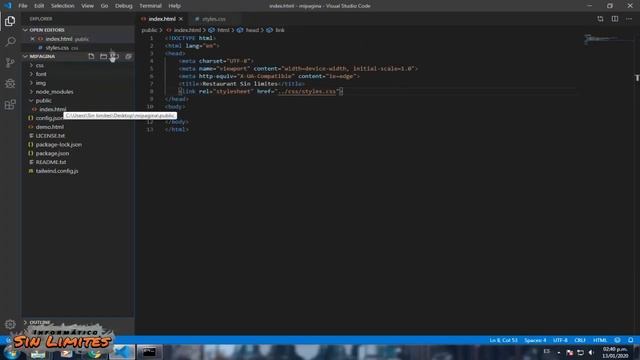Collapse the Open Editors section

(x=25, y=30)
